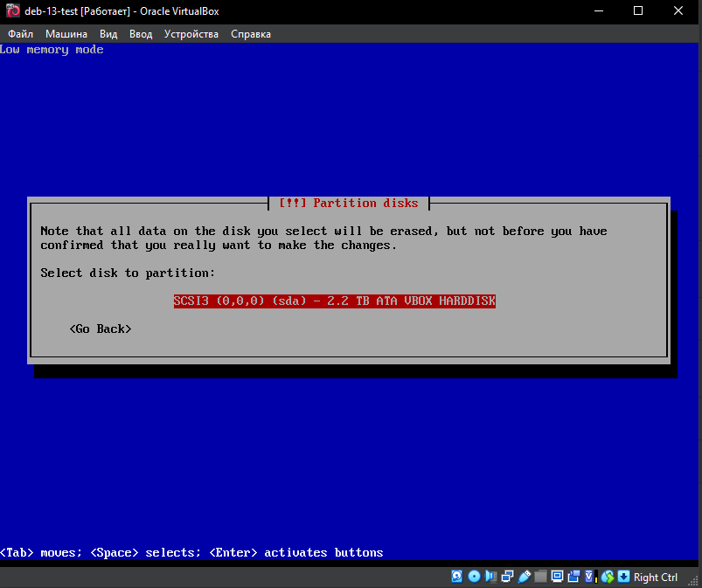The width and height of the screenshot is (702, 588).
Task: Click the audio indicator in status bar
Action: (490, 577)
